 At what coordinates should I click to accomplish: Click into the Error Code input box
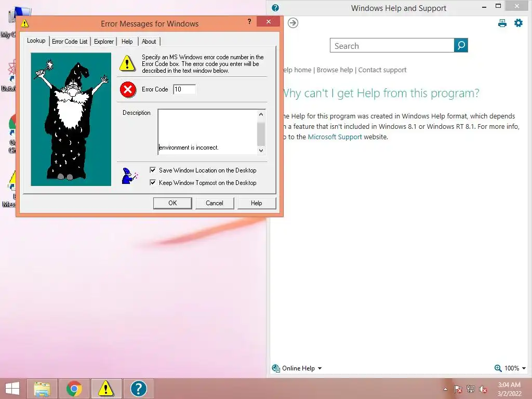coord(184,89)
